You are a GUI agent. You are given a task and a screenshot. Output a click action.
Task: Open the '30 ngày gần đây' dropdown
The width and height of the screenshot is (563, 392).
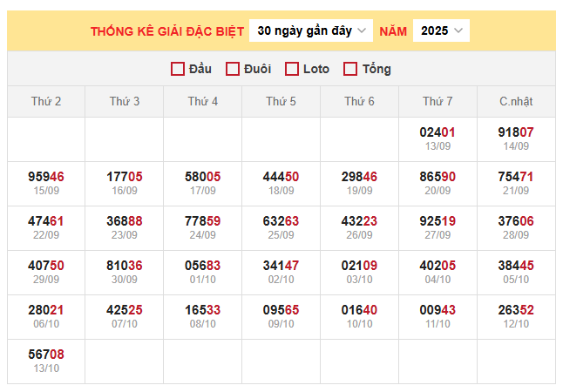(311, 30)
